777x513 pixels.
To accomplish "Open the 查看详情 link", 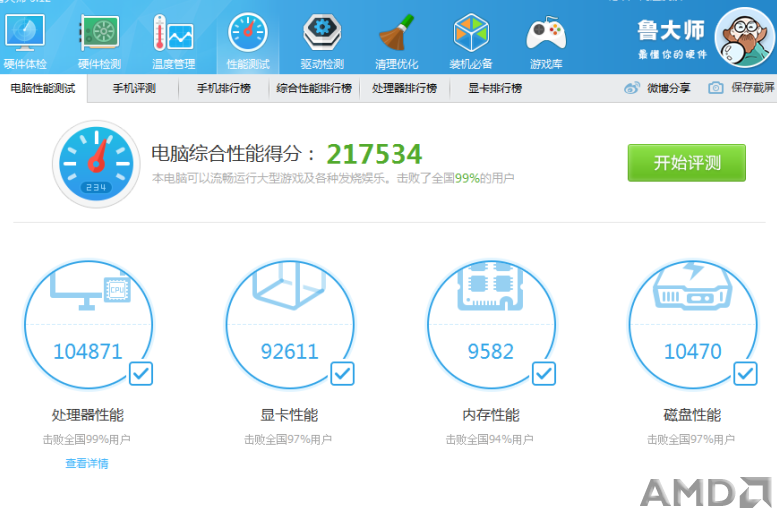I will click(87, 463).
